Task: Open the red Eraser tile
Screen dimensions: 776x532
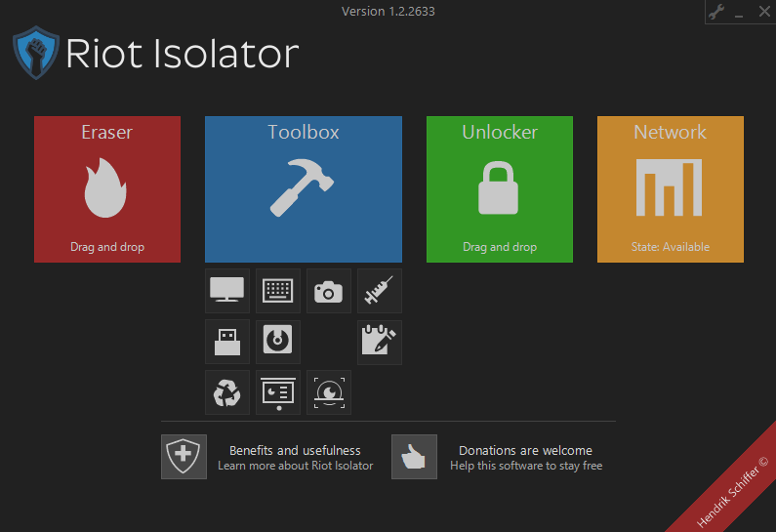Action: (x=107, y=189)
